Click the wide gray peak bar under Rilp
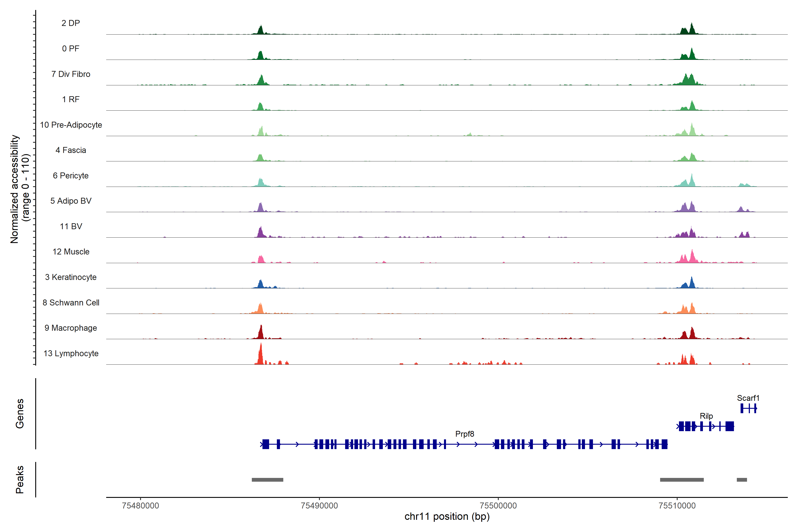This screenshot has height=532, width=798. pos(682,480)
